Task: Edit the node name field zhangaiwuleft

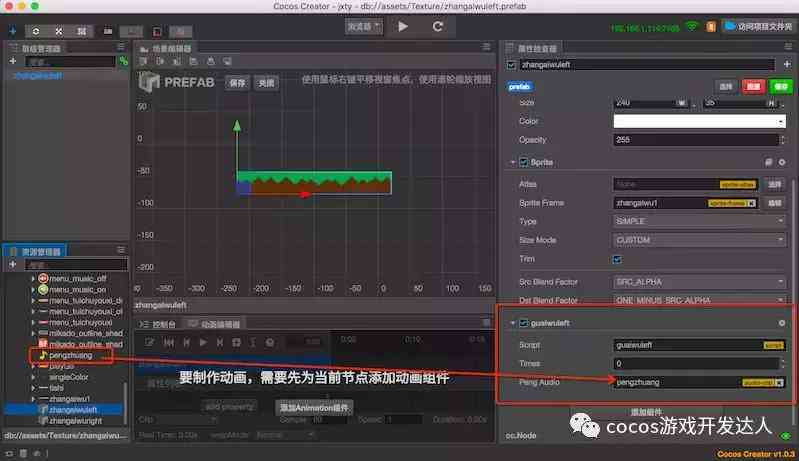Action: pos(647,65)
